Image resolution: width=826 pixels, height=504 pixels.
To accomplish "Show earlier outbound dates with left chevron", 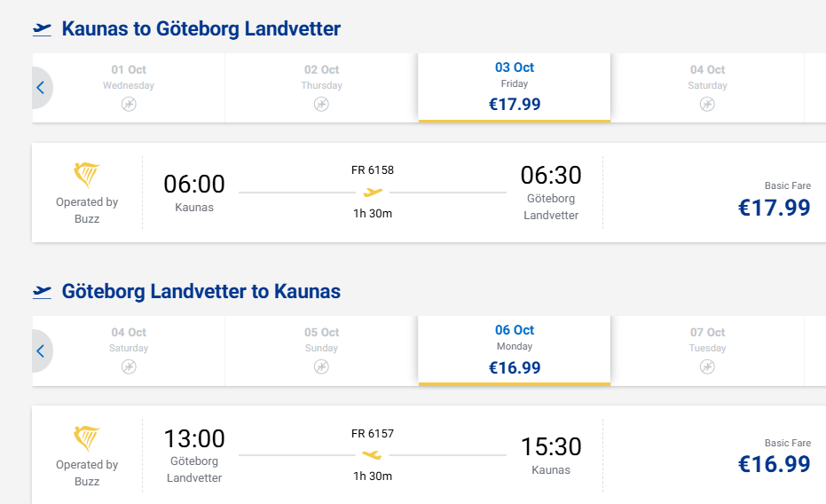I will point(42,88).
